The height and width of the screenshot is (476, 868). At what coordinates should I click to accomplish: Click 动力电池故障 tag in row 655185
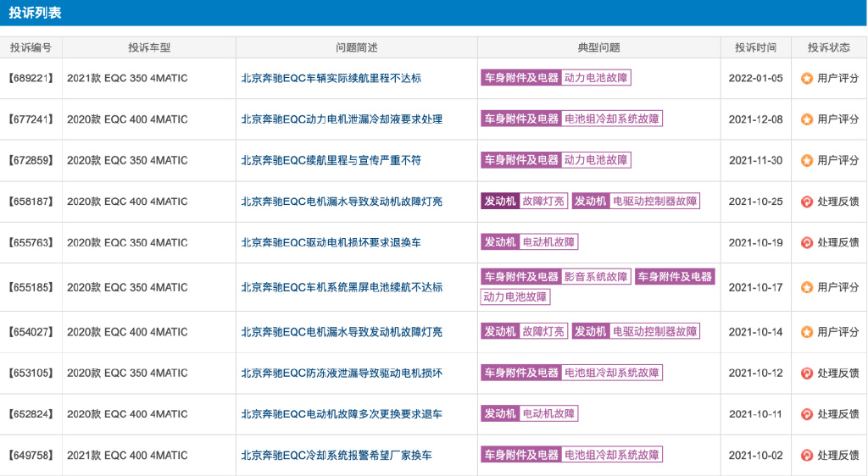click(515, 297)
